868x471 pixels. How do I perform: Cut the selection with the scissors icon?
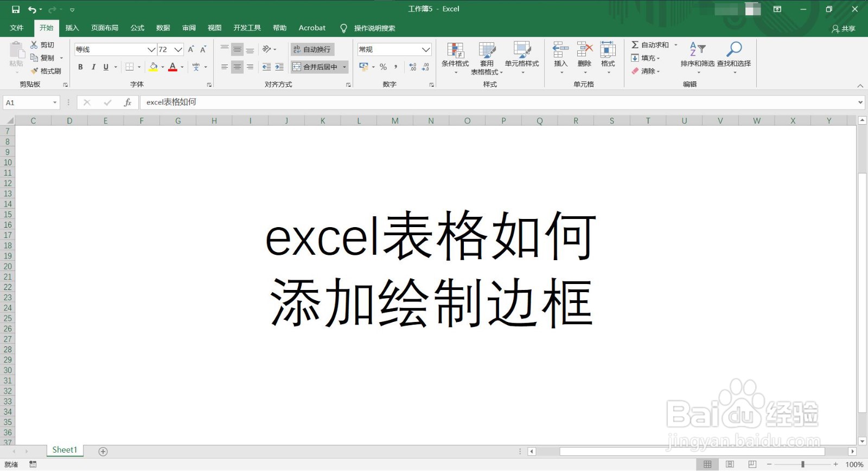(x=42, y=45)
